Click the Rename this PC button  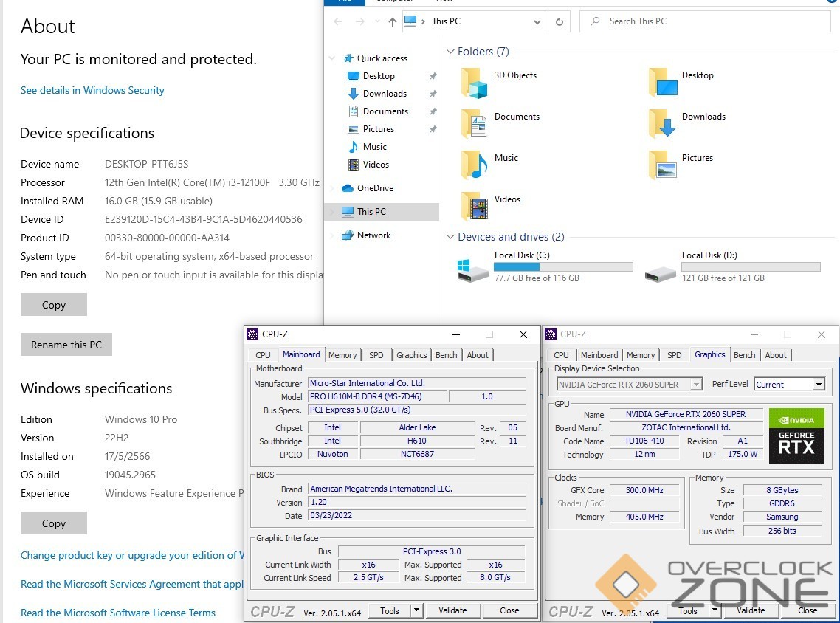click(x=66, y=345)
